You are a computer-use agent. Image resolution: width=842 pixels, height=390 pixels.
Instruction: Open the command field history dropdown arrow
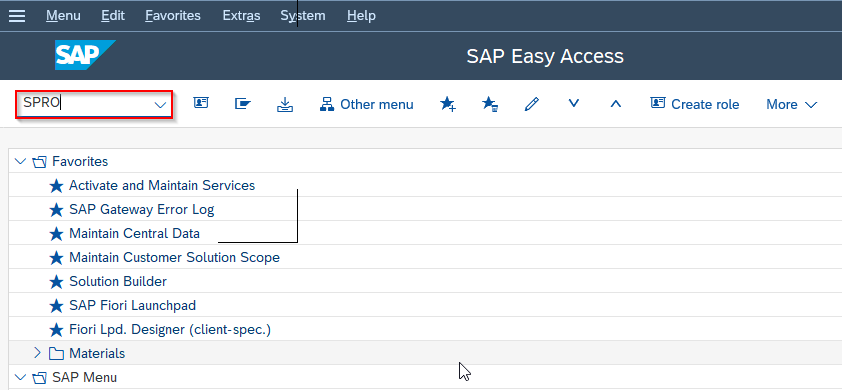[x=160, y=105]
